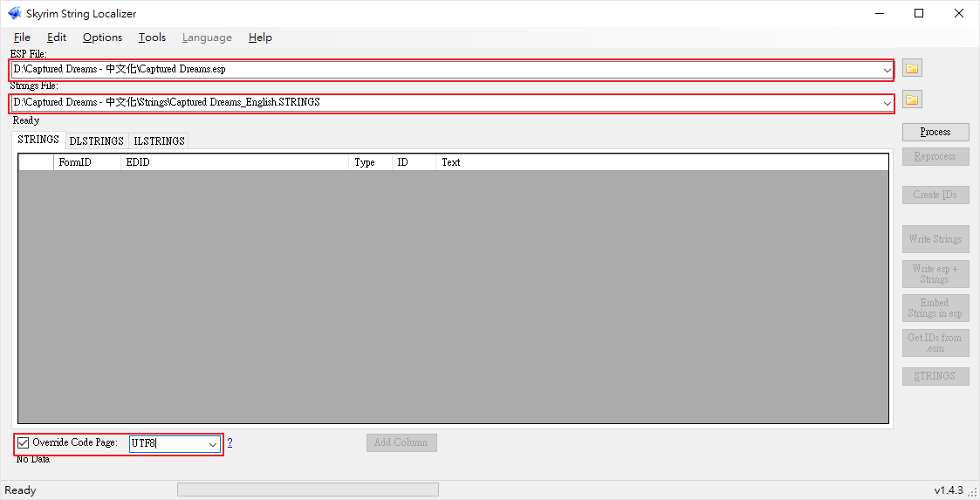The height and width of the screenshot is (500, 980).
Task: Click the progress bar in status bar
Action: point(308,490)
